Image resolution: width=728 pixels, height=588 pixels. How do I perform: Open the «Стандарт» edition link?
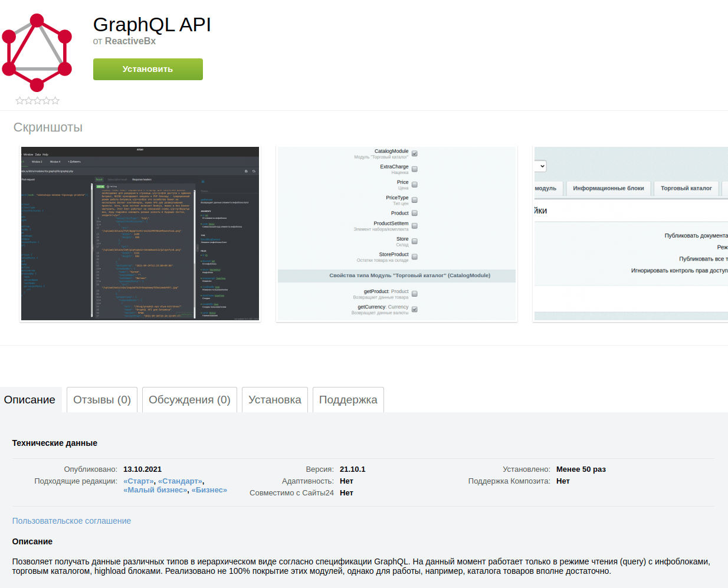point(181,481)
